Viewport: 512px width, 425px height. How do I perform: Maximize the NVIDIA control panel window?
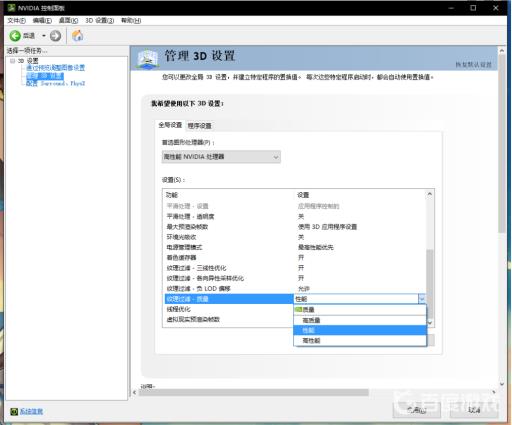(x=473, y=8)
